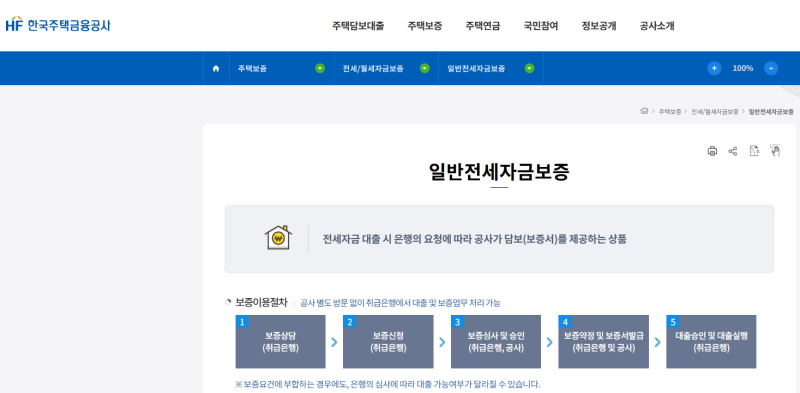Viewport: 800px width, 393px height.
Task: Click the ※ 보증요건에 부합하는 notice text
Action: coord(387,384)
